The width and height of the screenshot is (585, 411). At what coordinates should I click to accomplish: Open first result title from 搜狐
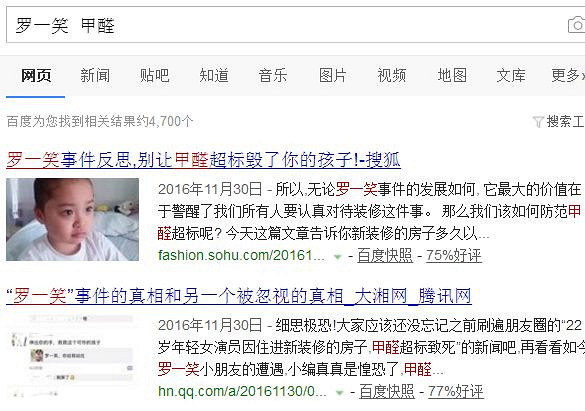(203, 160)
